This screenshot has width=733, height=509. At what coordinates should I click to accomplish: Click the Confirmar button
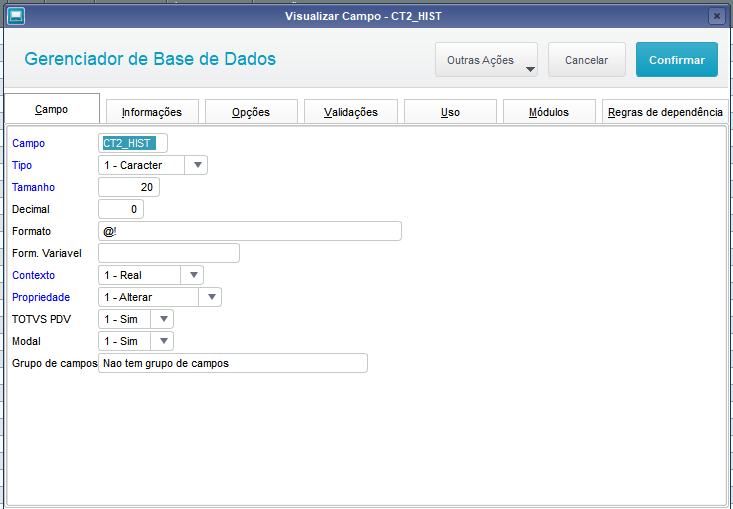(676, 60)
